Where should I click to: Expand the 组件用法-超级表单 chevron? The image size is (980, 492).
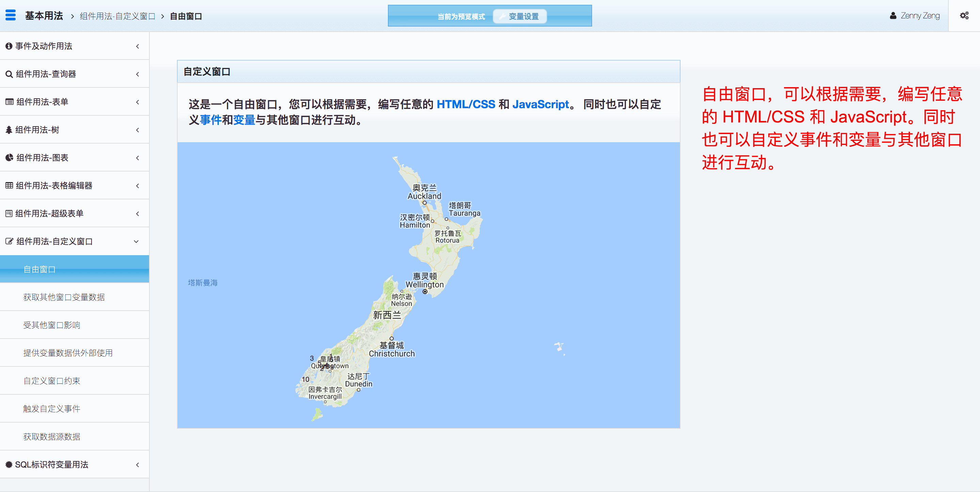(137, 213)
